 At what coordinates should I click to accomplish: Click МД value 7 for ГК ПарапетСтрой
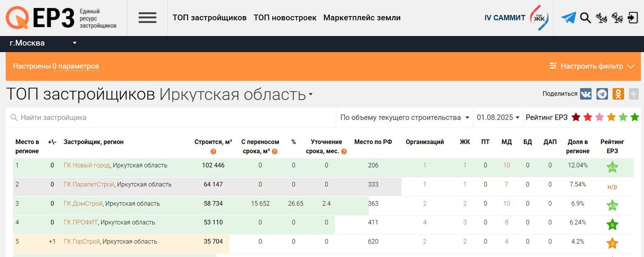click(506, 185)
